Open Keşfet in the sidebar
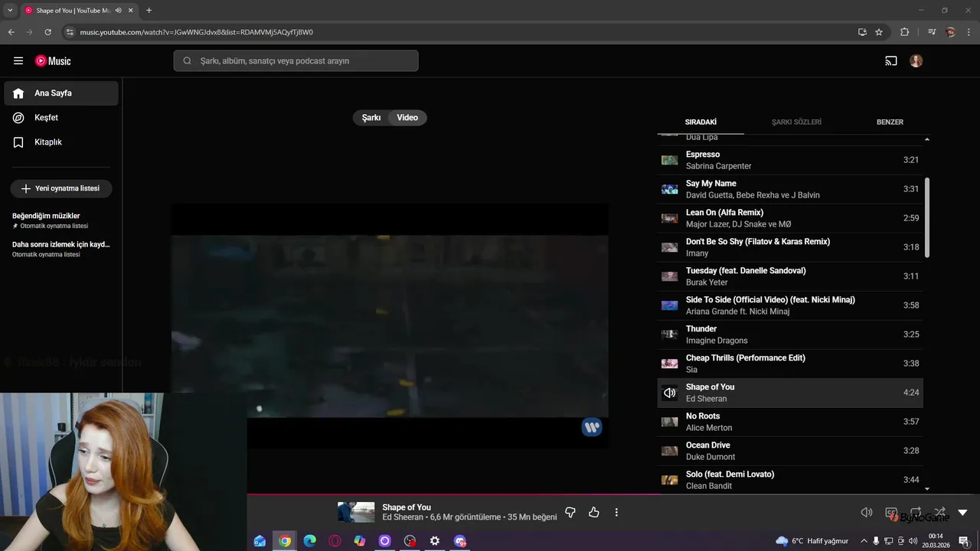The width and height of the screenshot is (980, 551). (x=61, y=118)
